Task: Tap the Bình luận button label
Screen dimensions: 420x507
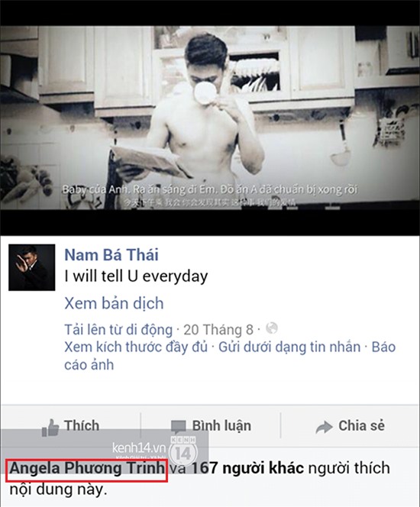Action: click(221, 426)
